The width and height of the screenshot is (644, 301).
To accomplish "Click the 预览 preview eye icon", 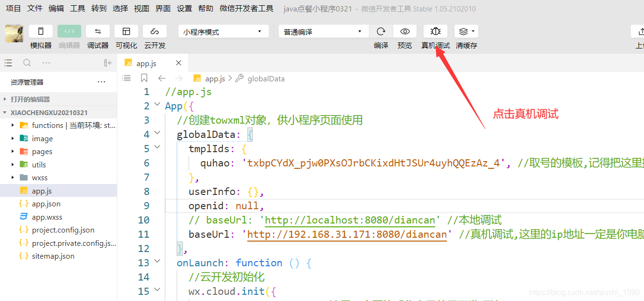I will point(405,31).
